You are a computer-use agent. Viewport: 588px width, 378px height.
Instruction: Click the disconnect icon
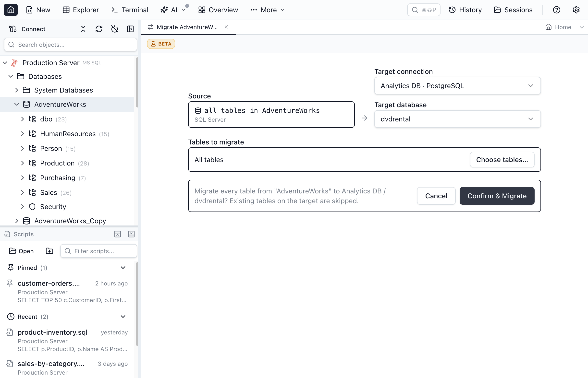coord(115,29)
